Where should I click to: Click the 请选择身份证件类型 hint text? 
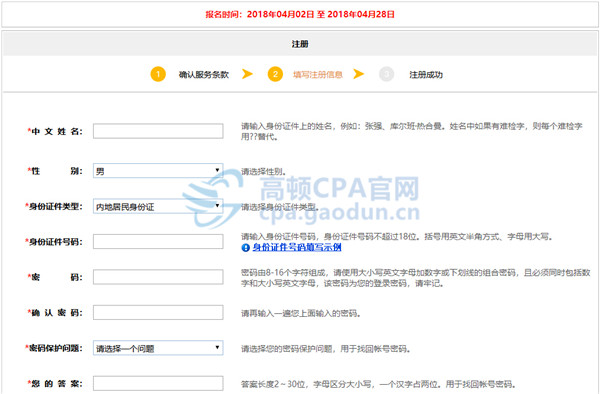pos(280,207)
